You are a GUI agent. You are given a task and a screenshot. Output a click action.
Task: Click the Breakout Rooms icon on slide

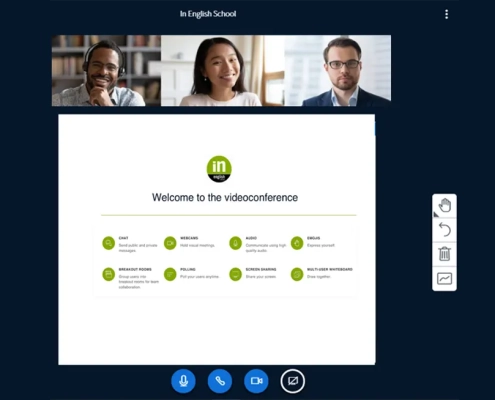[109, 274]
